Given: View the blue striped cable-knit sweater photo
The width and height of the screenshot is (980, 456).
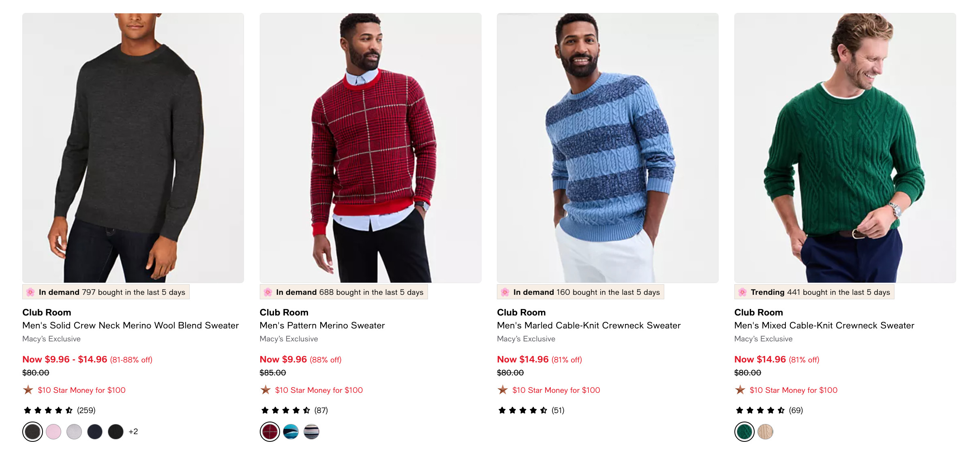Looking at the screenshot, I should (x=608, y=148).
